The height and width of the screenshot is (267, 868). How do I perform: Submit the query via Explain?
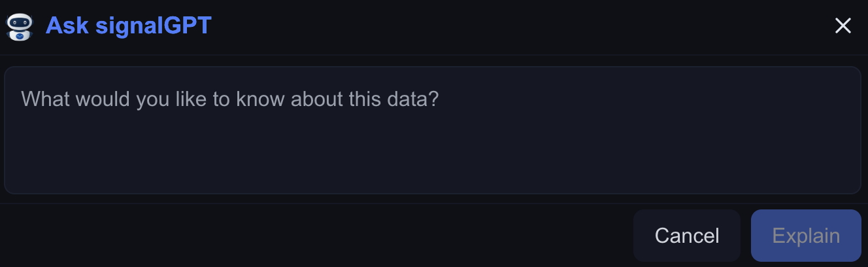coord(806,236)
